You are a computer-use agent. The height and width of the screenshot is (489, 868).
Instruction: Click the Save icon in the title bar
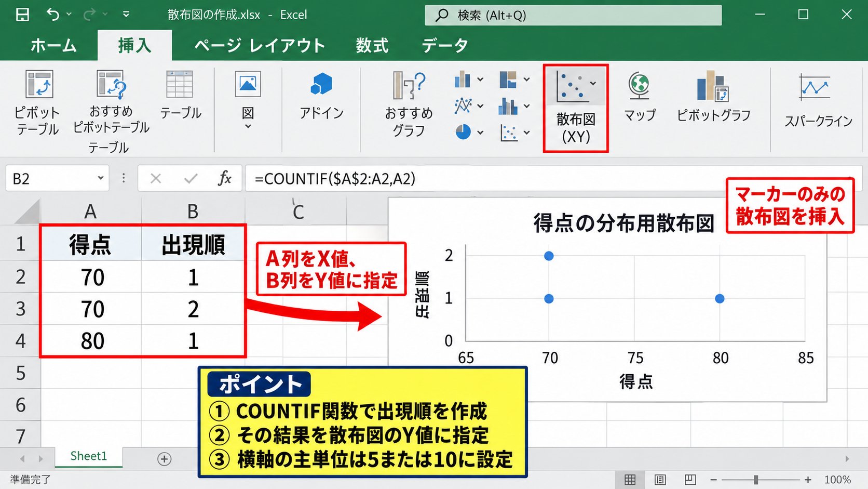pos(22,15)
